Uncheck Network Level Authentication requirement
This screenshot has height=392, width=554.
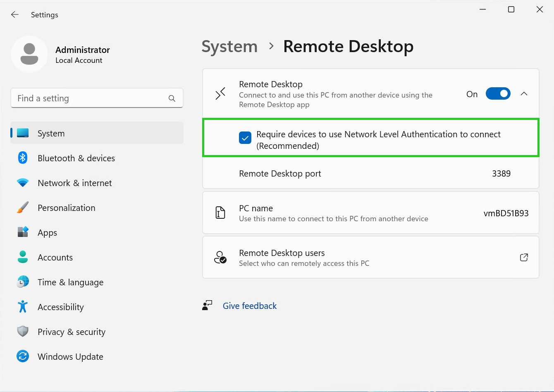click(x=245, y=138)
